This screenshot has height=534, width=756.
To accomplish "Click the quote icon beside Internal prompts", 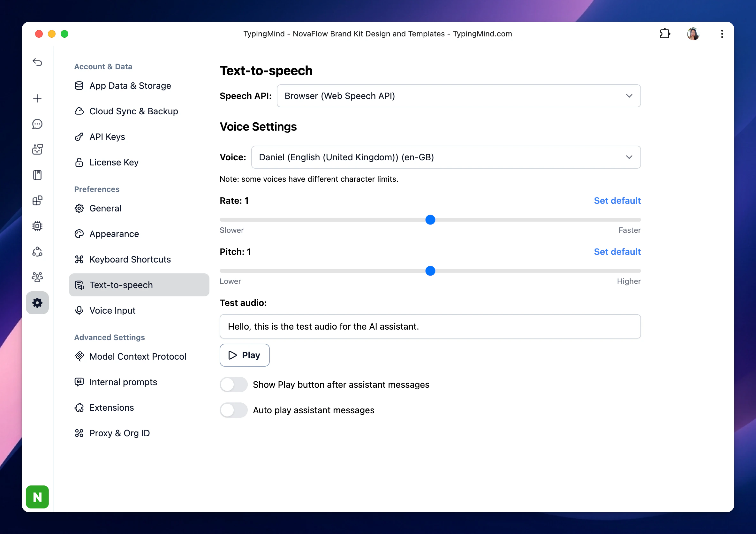I will pos(79,382).
